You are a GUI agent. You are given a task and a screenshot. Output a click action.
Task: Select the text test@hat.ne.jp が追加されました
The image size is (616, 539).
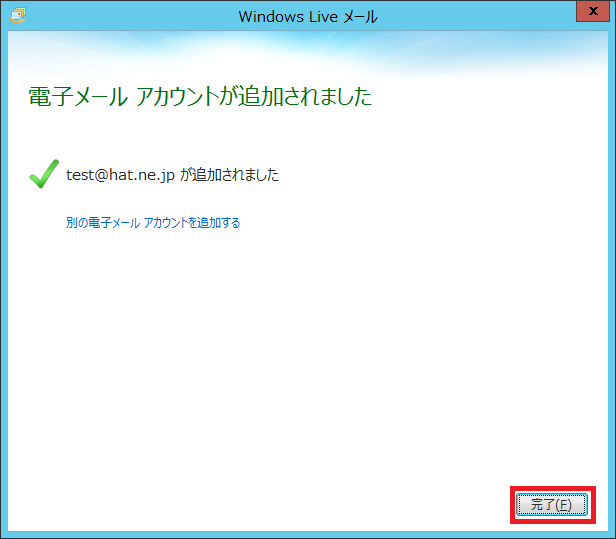[x=172, y=174]
